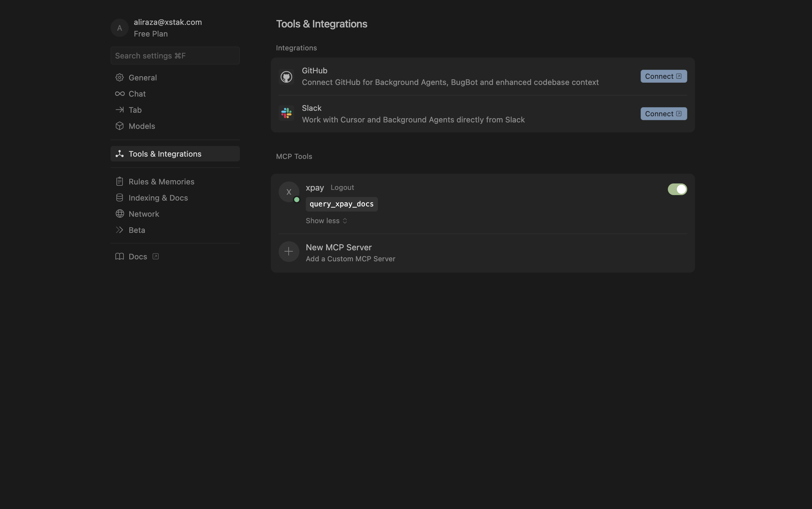This screenshot has width=812, height=509.
Task: Log out of the xpay server
Action: (342, 187)
